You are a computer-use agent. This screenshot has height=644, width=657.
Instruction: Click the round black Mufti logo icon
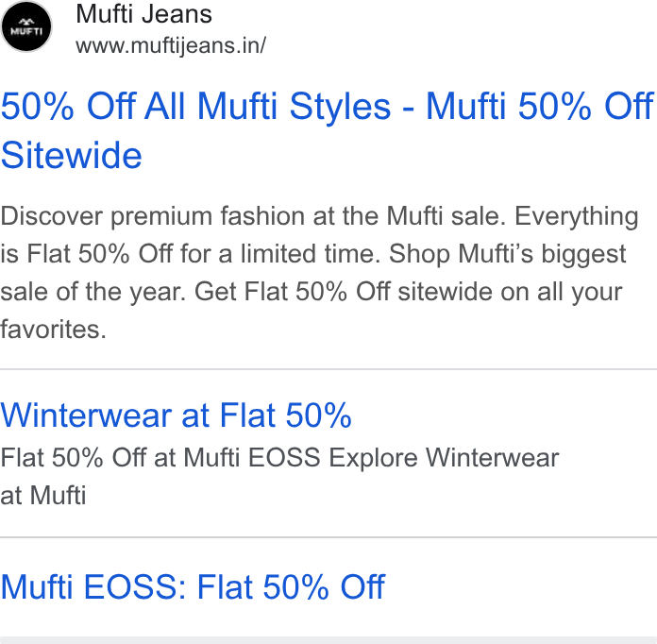(x=26, y=26)
